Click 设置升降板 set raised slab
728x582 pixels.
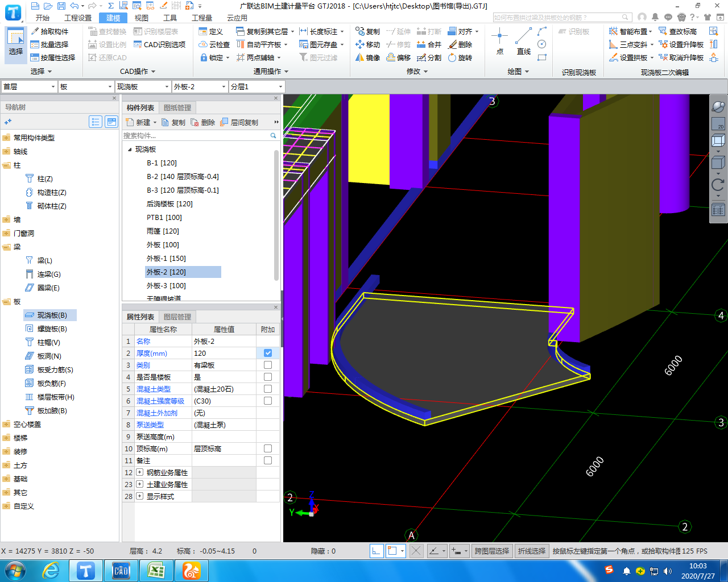681,44
